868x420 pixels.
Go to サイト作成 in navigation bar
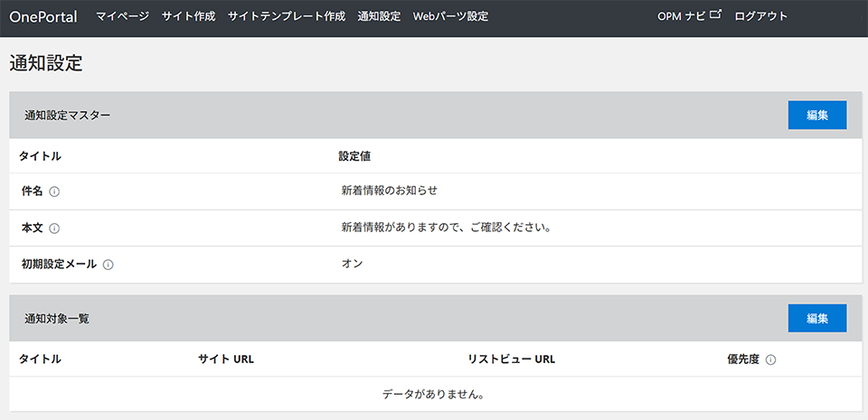(188, 16)
